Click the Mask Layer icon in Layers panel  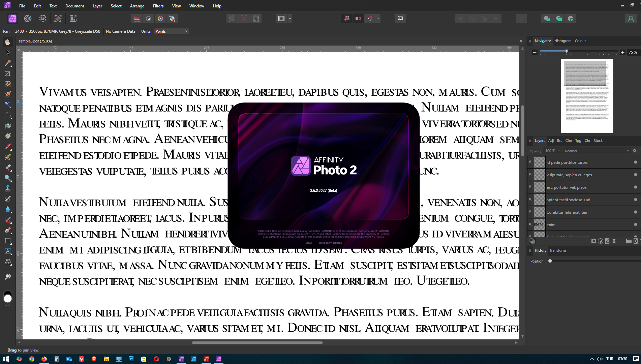[x=594, y=241]
